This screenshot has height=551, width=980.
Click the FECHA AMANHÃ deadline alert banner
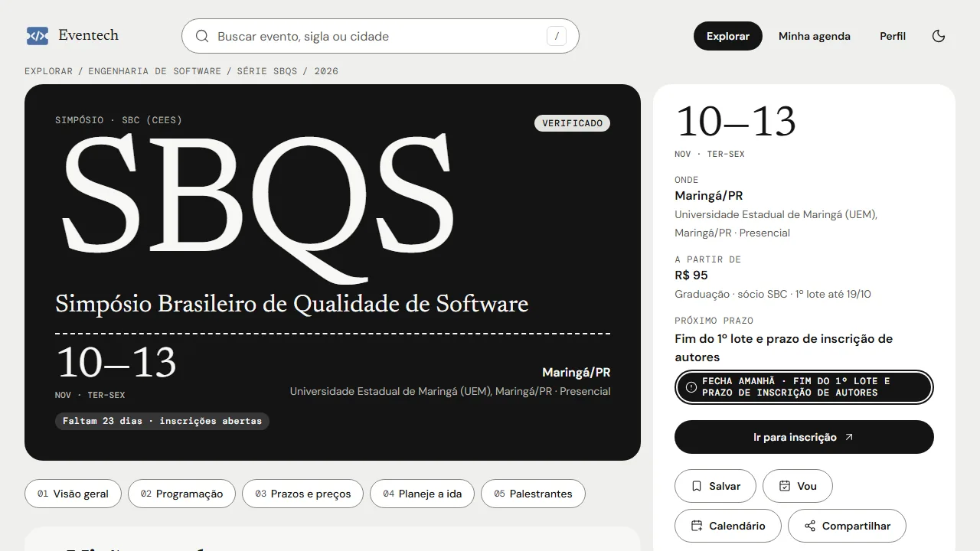click(x=804, y=387)
